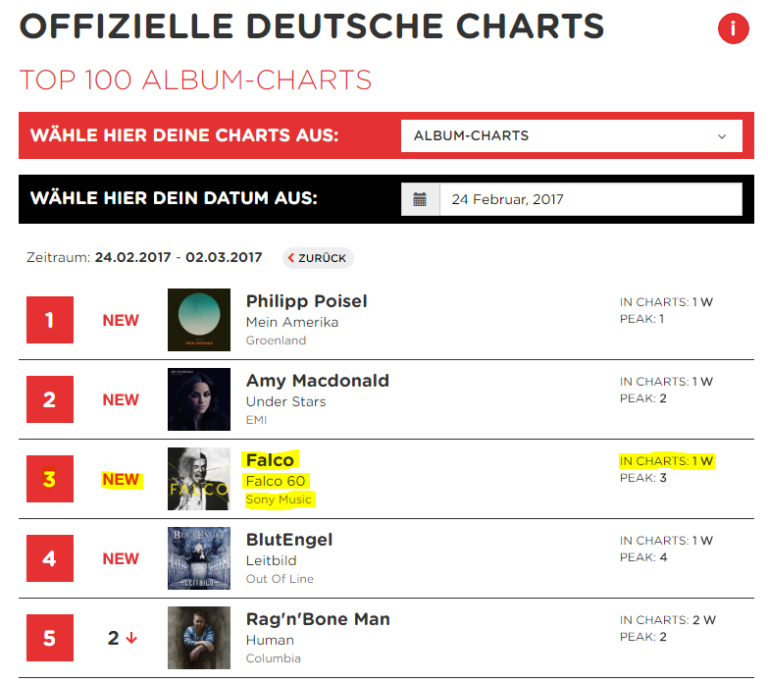Open the Human album cover thumbnail

[199, 638]
